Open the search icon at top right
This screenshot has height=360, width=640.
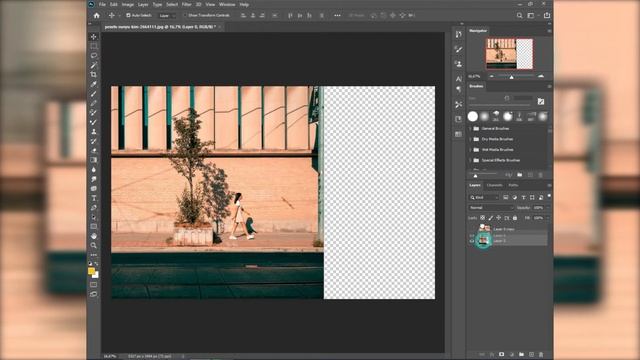click(519, 16)
